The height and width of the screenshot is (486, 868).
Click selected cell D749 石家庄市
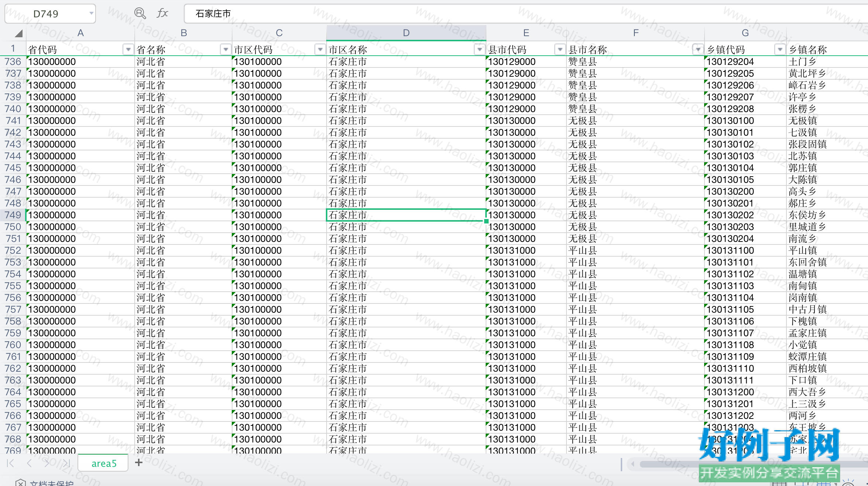(406, 215)
